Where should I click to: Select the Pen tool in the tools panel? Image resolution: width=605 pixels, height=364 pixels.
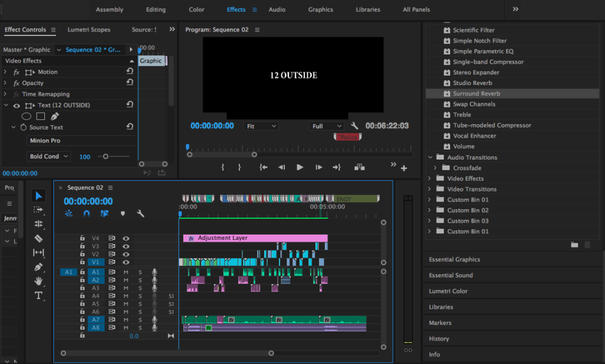38,266
